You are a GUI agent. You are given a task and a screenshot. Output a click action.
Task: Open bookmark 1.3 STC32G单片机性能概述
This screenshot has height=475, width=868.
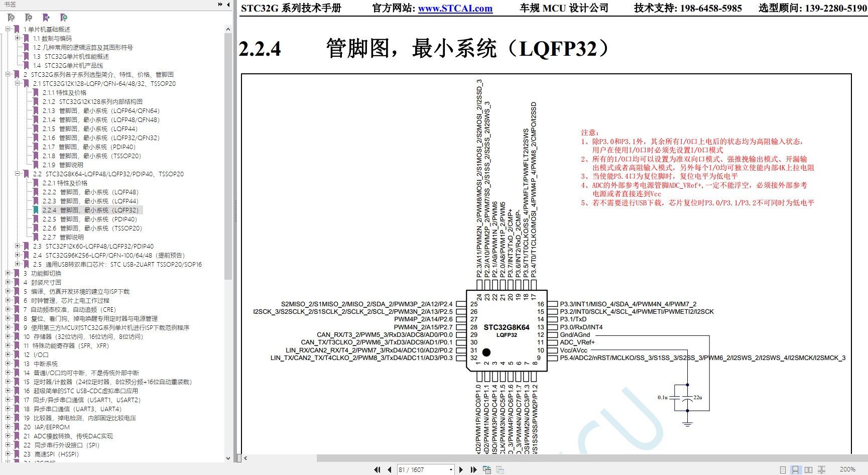[71, 57]
